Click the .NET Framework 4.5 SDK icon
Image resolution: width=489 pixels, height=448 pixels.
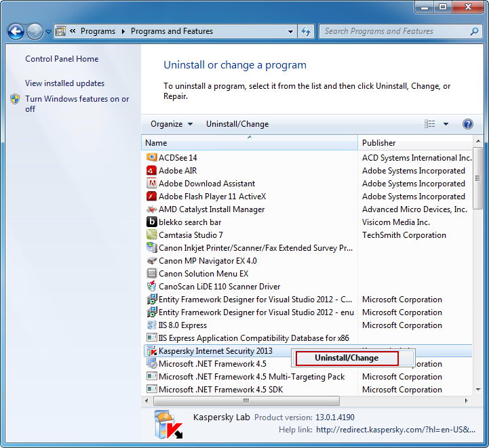coord(151,390)
